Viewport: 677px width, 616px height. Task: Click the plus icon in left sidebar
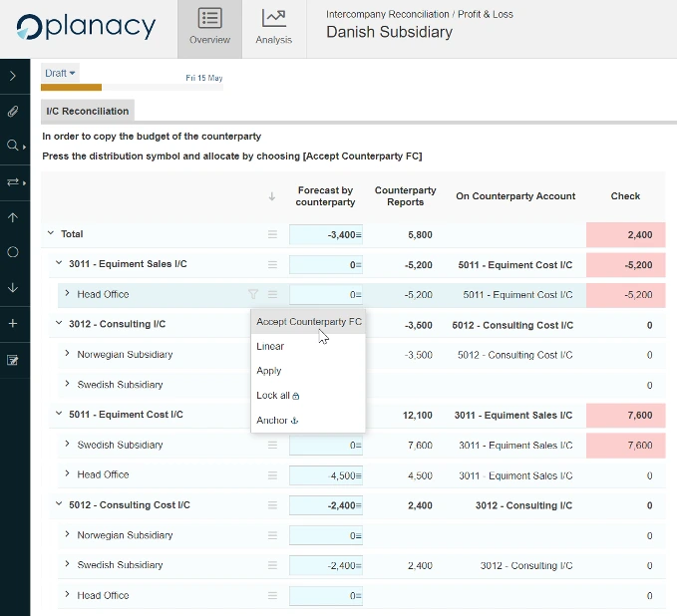point(13,324)
